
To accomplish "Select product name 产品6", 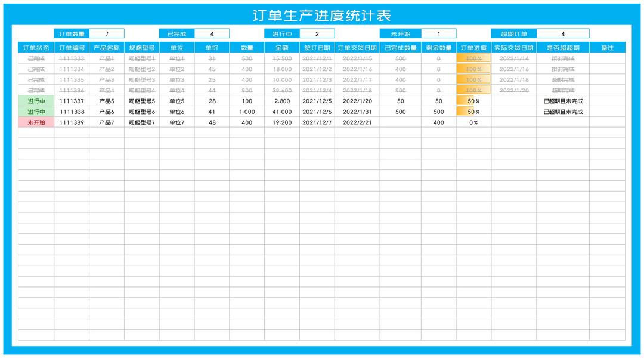I will [x=107, y=112].
